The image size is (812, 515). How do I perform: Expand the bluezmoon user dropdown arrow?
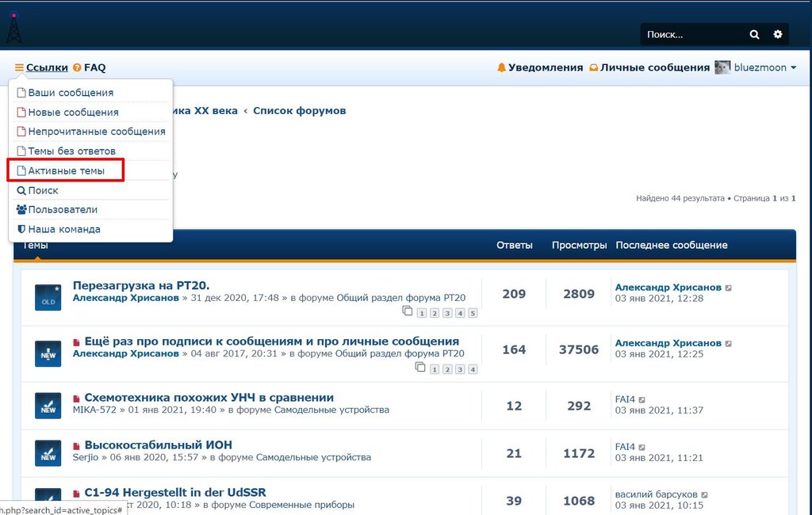(793, 68)
